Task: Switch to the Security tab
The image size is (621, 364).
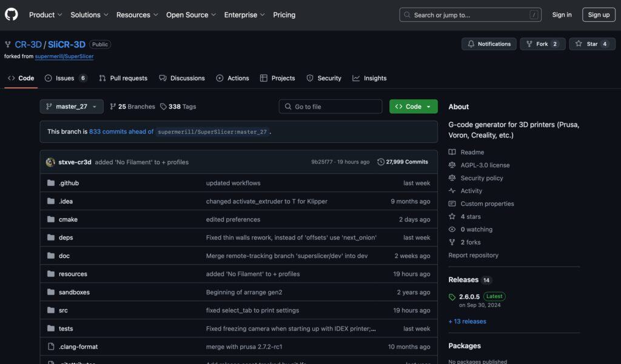Action: tap(324, 78)
